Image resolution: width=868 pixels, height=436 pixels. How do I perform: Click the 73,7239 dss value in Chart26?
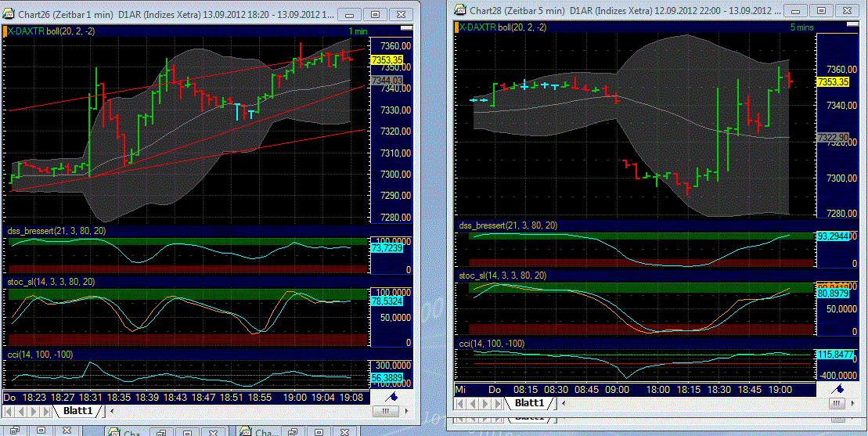pos(387,249)
